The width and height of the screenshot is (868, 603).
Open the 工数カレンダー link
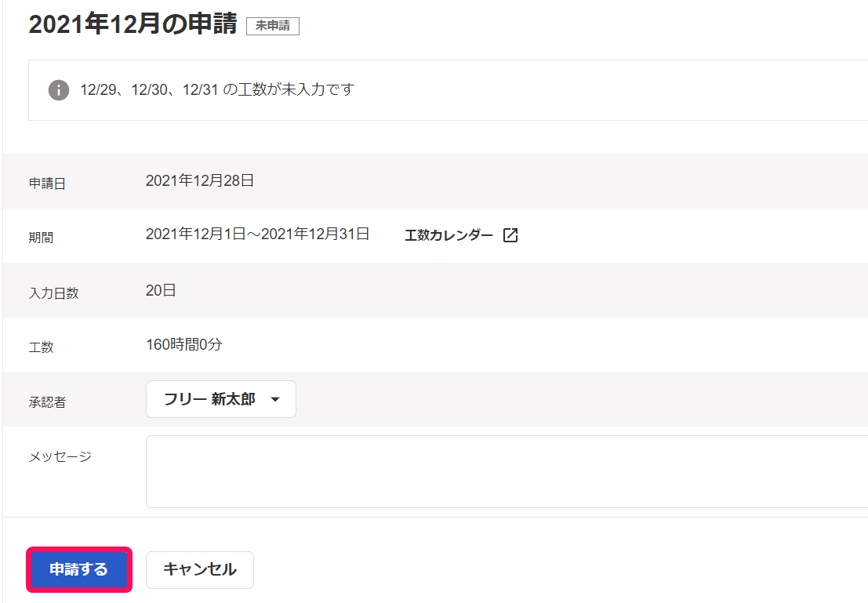(449, 235)
